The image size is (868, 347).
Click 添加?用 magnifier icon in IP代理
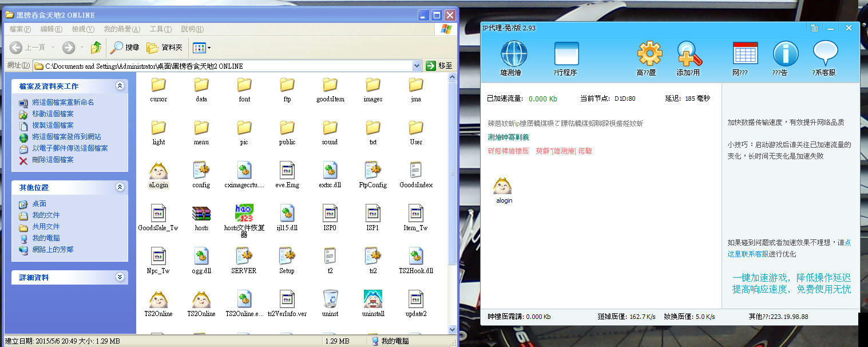[x=689, y=54]
